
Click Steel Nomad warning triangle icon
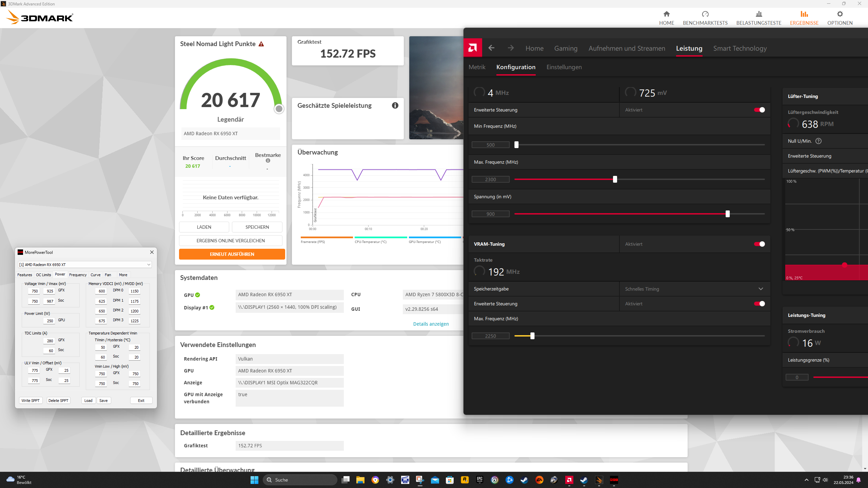pyautogui.click(x=261, y=44)
